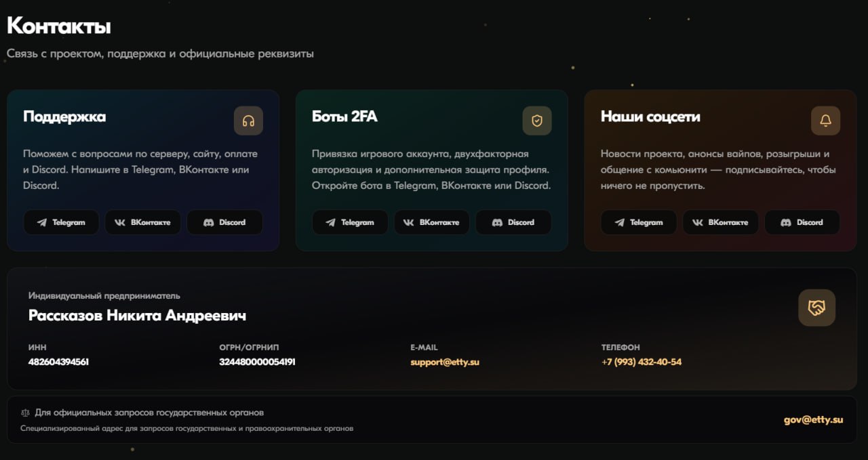
Task: Click the headphones icon in Поддержка card
Action: coord(248,121)
